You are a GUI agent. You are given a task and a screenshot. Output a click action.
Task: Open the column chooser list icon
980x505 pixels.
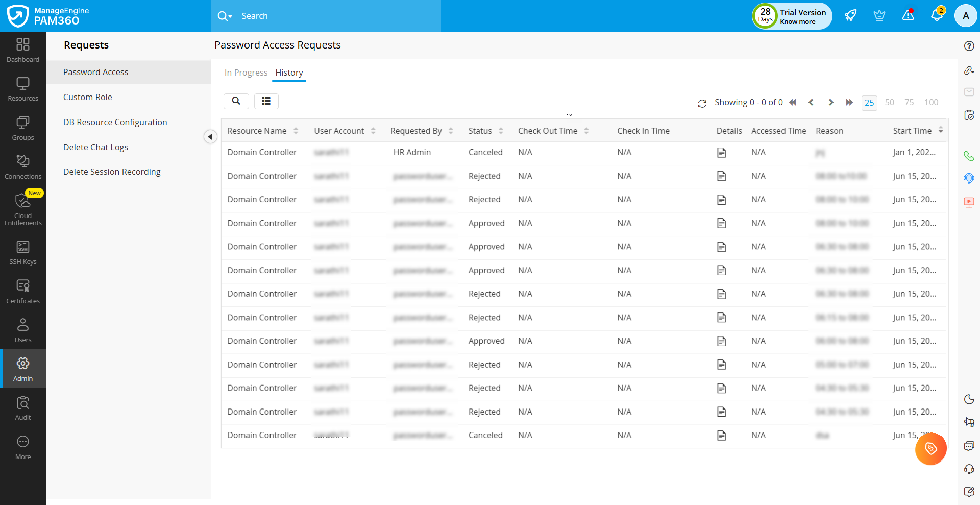click(266, 101)
